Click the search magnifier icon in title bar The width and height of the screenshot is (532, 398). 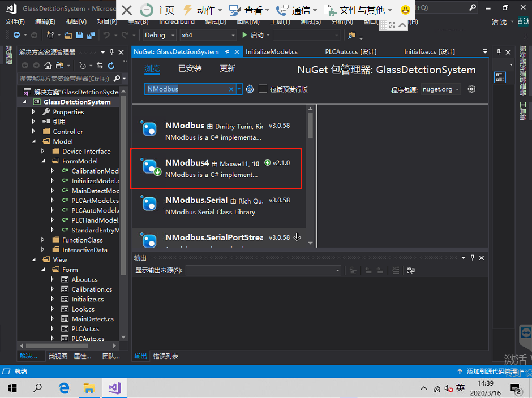click(472, 8)
